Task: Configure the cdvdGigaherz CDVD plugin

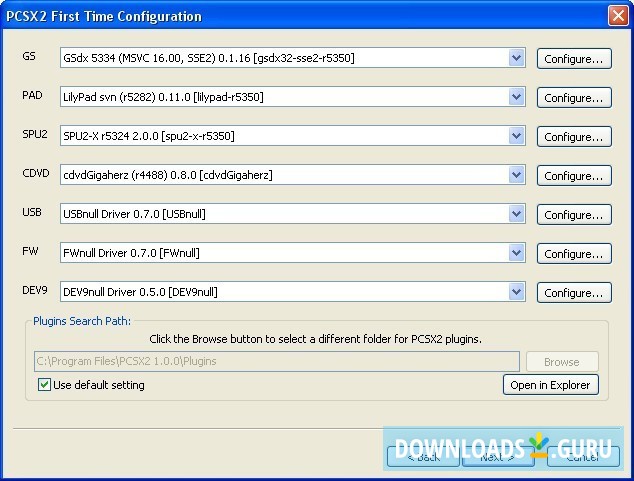Action: click(x=574, y=176)
